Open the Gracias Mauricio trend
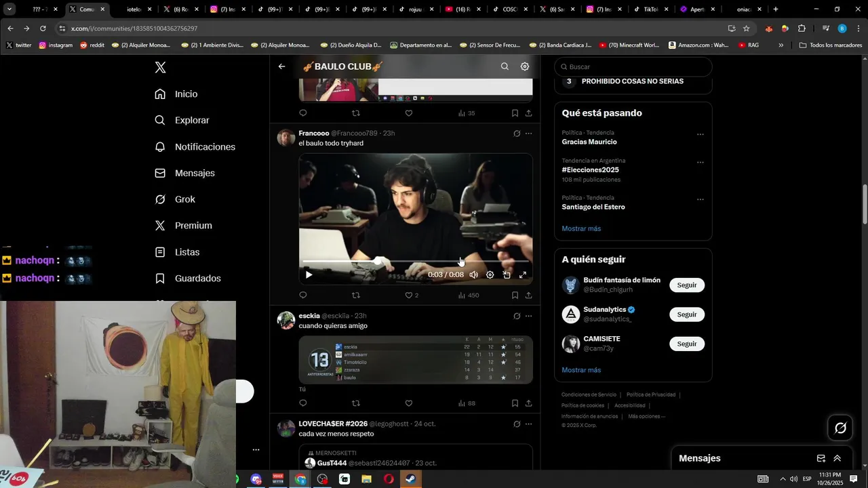 [x=589, y=142]
